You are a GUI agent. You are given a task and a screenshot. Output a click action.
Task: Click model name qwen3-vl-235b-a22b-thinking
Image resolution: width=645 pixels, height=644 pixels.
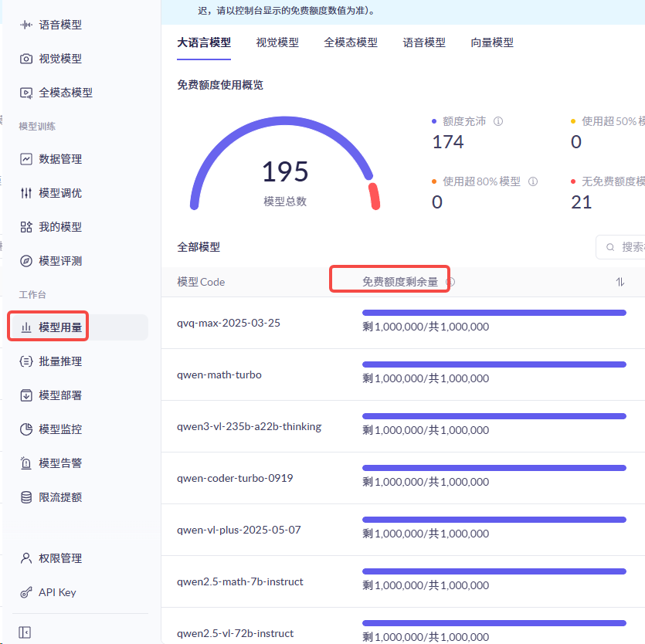(250, 427)
